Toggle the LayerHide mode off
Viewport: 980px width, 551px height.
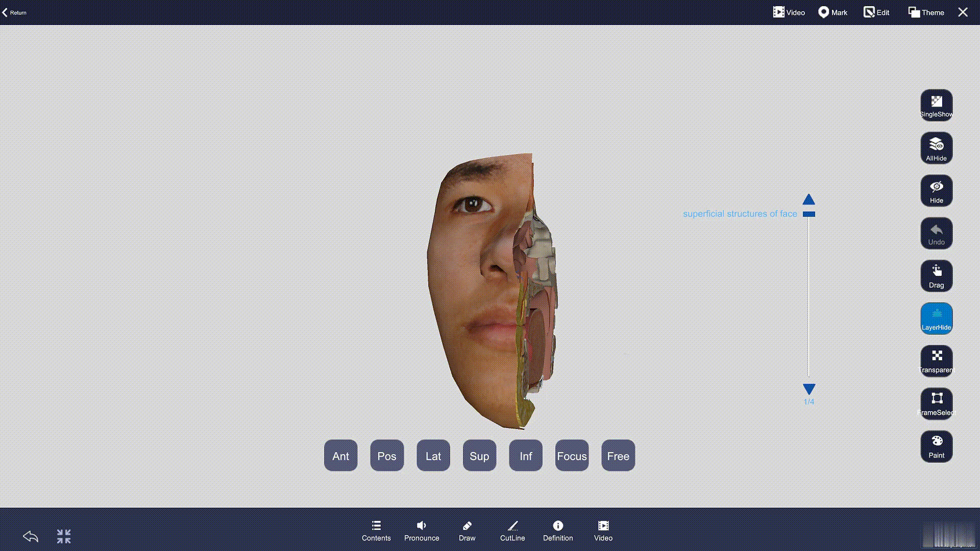click(936, 318)
